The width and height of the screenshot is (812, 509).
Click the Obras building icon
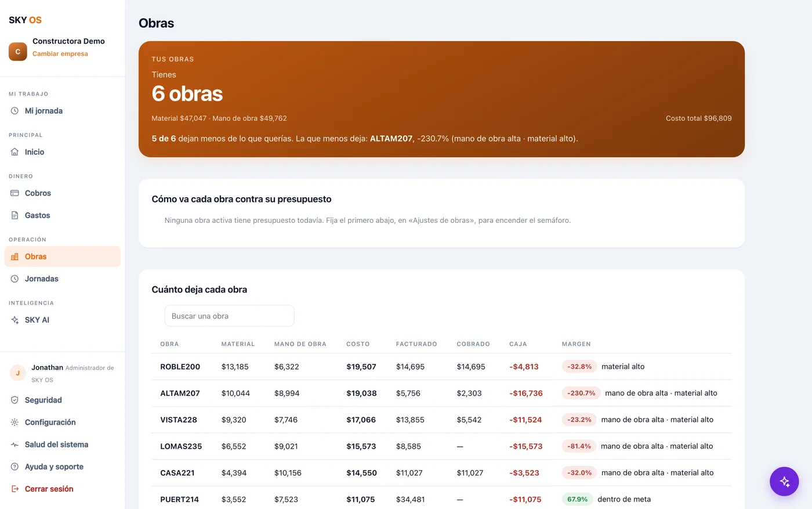pyautogui.click(x=14, y=257)
